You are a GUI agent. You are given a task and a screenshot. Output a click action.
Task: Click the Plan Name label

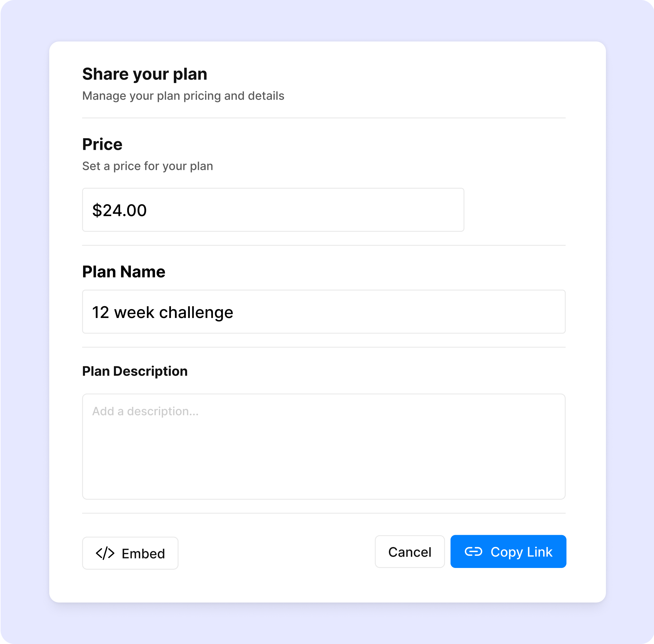point(124,272)
